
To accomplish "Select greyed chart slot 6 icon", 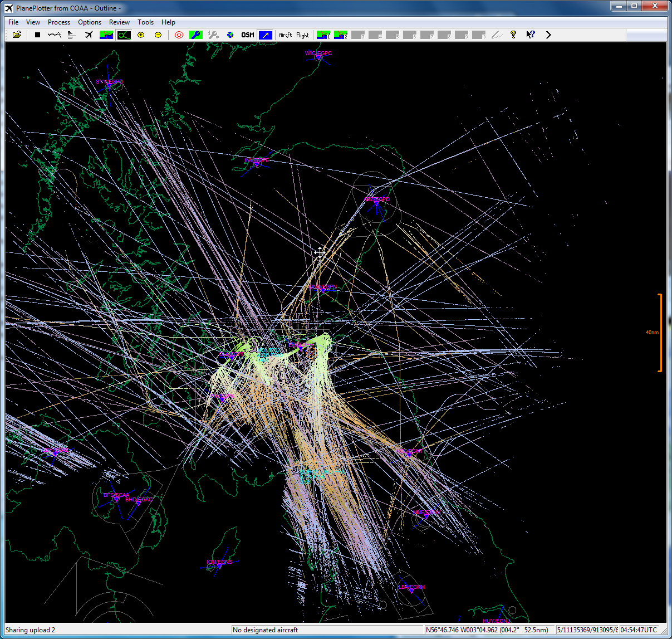I will tap(410, 35).
